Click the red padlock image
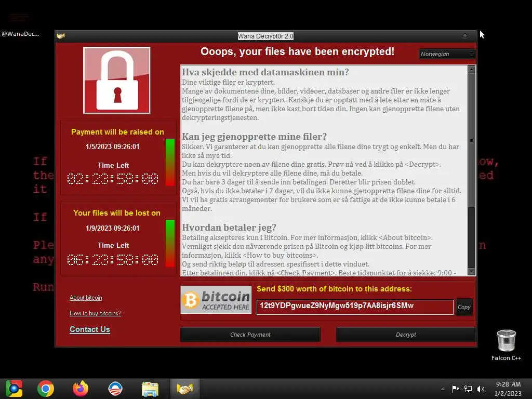 click(117, 81)
